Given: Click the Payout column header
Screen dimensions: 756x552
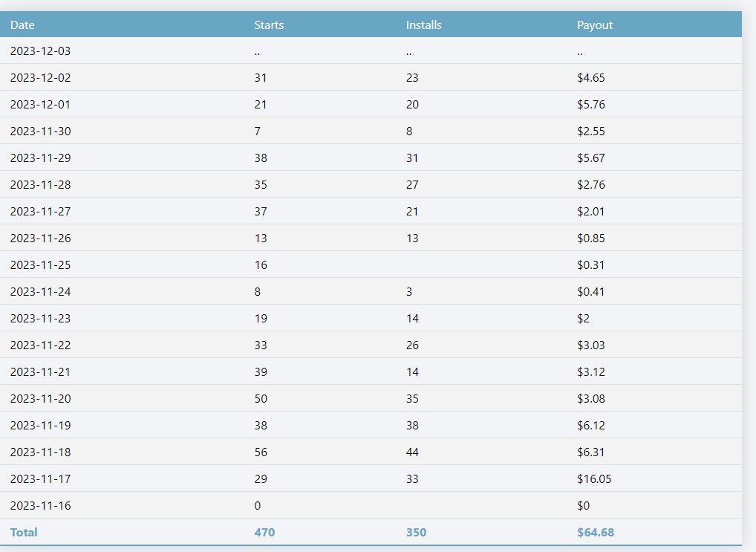Looking at the screenshot, I should tap(595, 25).
